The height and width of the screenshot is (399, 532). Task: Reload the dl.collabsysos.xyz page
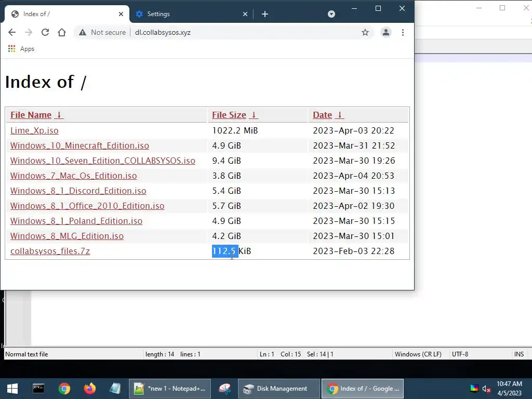[x=45, y=32]
